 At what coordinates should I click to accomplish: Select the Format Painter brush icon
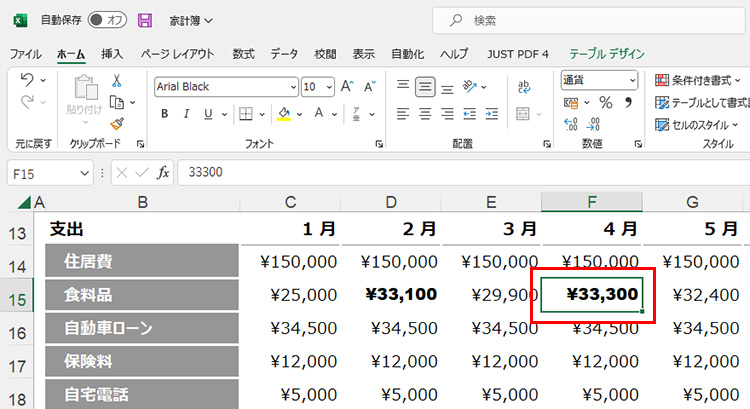117,124
